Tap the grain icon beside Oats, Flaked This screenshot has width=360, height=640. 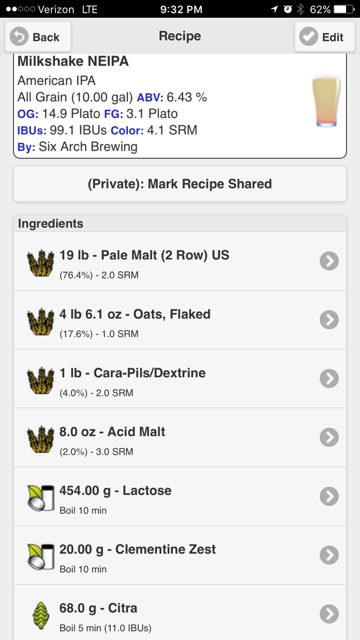coord(40,322)
